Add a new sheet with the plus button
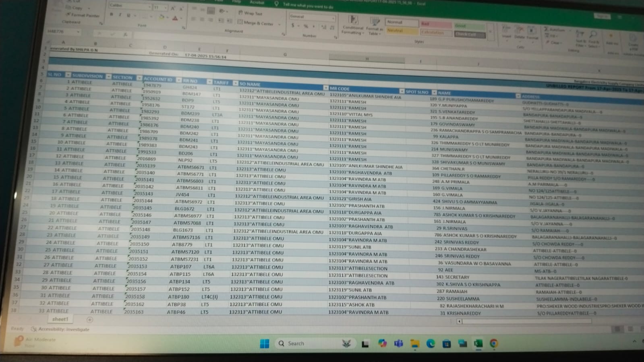 coord(89,320)
